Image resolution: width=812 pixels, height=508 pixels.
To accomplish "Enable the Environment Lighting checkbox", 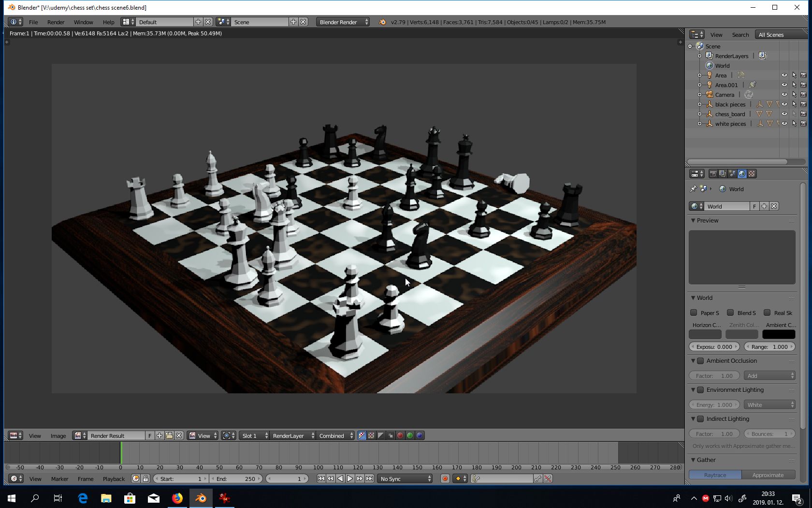I will [700, 390].
